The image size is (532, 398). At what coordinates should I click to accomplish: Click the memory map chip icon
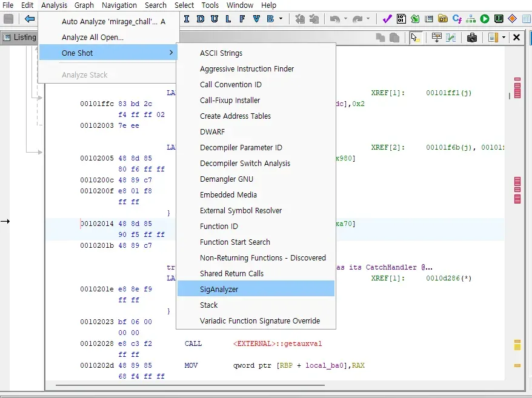point(499,19)
